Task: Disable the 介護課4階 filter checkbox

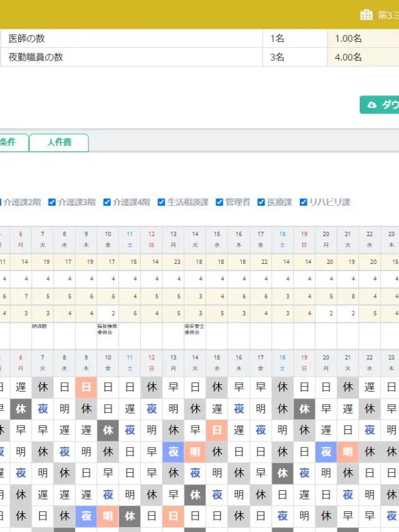Action: (107, 202)
